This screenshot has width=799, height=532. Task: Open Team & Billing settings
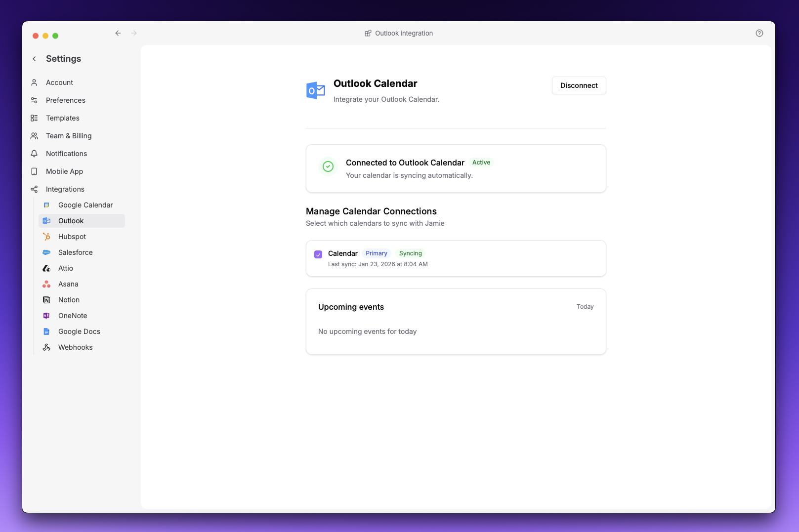[x=68, y=135]
